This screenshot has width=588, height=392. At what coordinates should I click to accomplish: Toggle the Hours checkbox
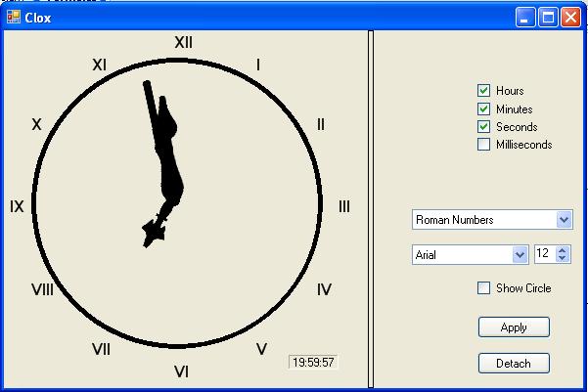[x=483, y=90]
